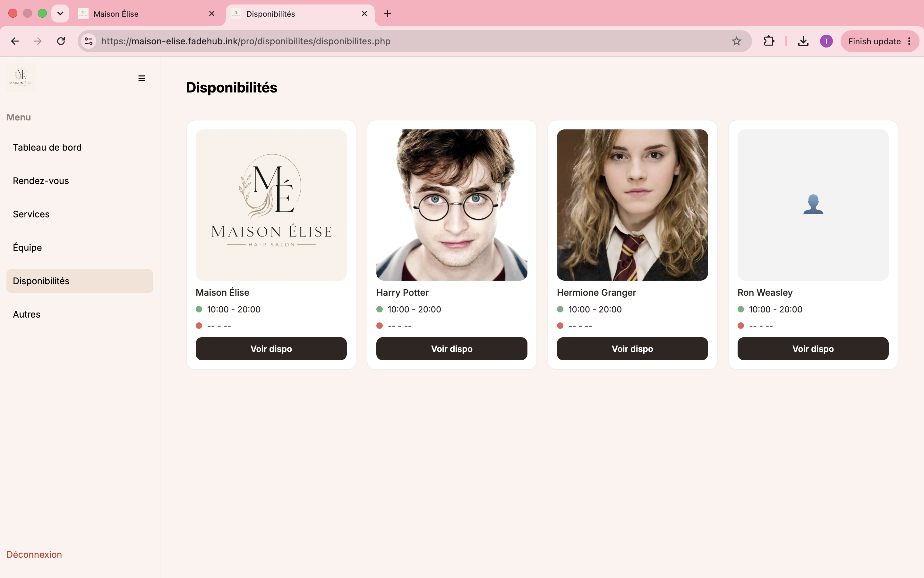
Task: Open the new tab plus button
Action: (388, 14)
